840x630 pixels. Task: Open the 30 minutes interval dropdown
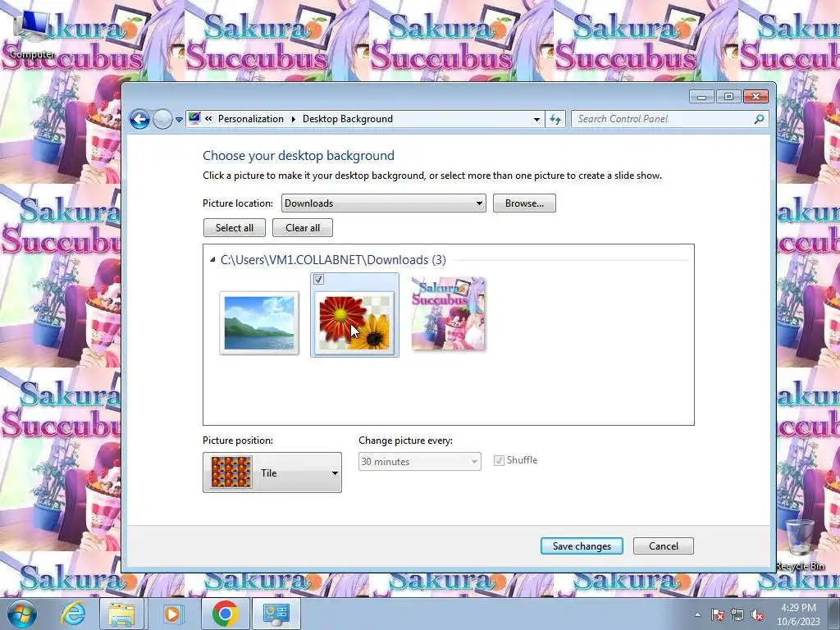coord(419,461)
